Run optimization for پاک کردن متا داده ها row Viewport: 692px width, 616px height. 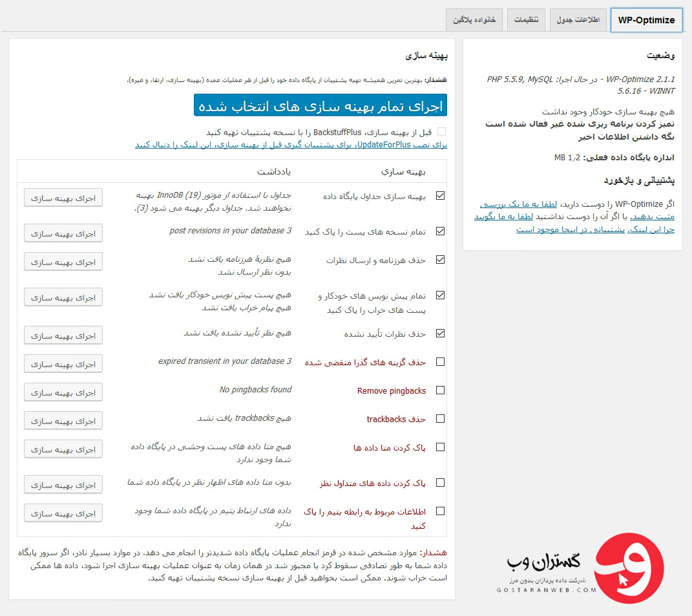point(63,449)
